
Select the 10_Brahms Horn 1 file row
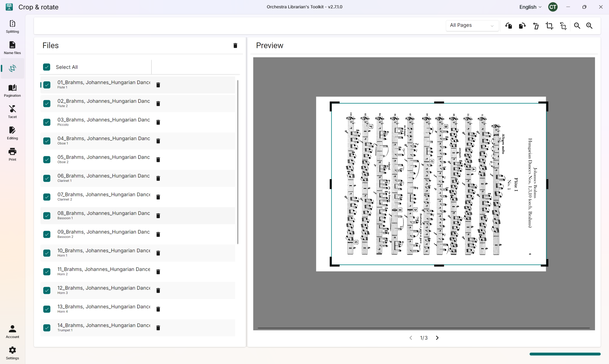click(138, 253)
